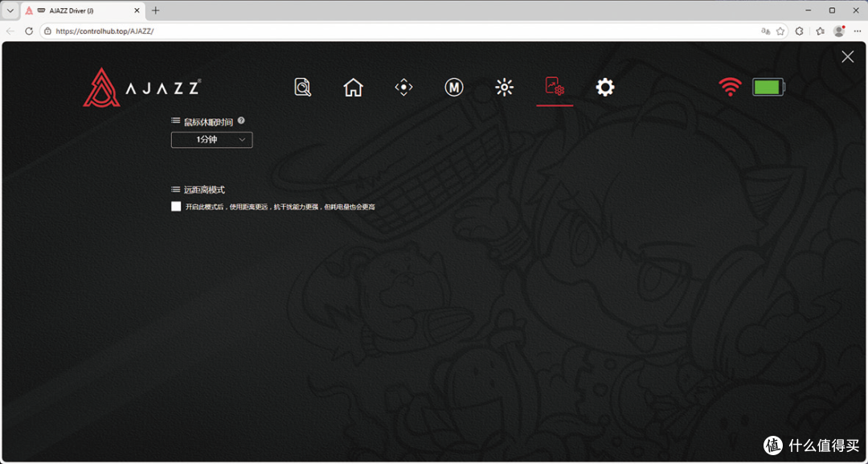
Task: Click the 远距离模式 heading
Action: point(204,189)
